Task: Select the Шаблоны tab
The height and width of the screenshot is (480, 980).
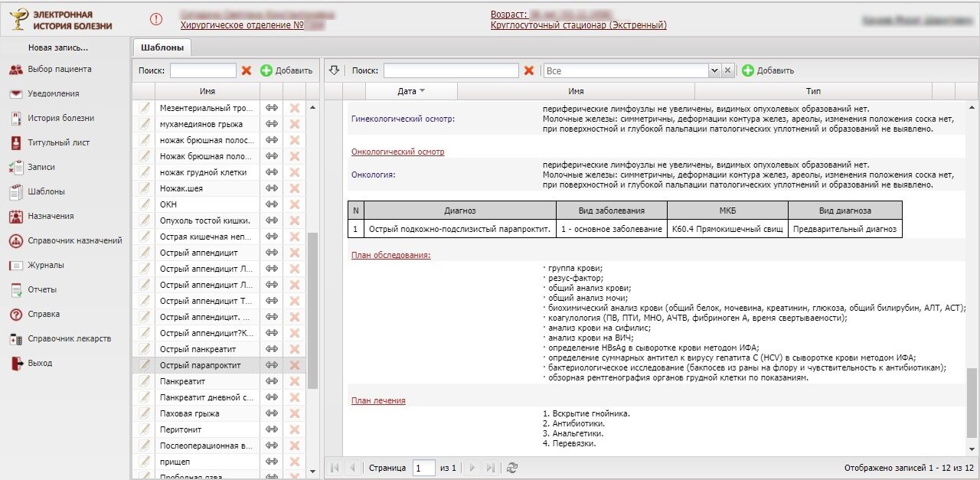Action: [162, 47]
